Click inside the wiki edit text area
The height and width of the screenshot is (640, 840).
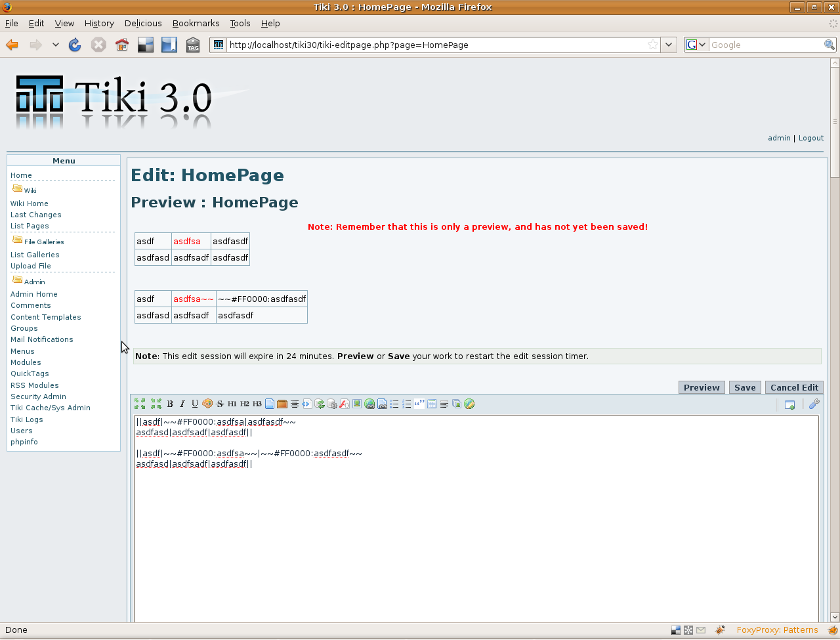click(x=476, y=519)
